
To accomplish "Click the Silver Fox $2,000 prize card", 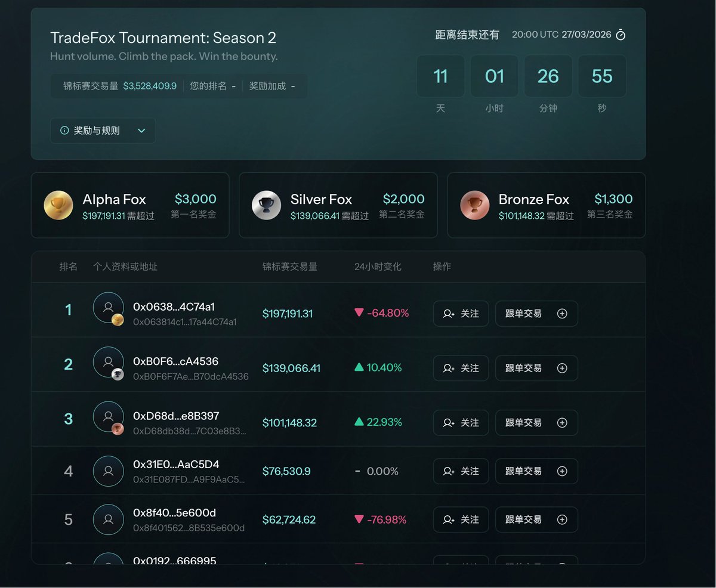I will [338, 205].
